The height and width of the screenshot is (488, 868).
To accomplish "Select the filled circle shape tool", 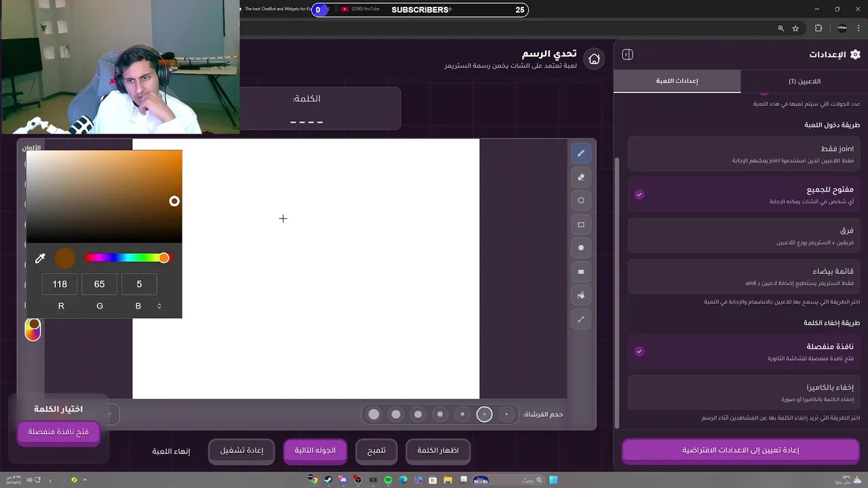I will [581, 248].
